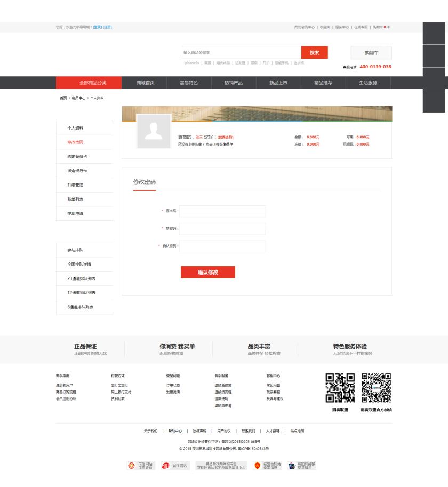Viewport: 448px width, 487px height.
Task: Click the network police badge at footer end
Action: click(302, 466)
